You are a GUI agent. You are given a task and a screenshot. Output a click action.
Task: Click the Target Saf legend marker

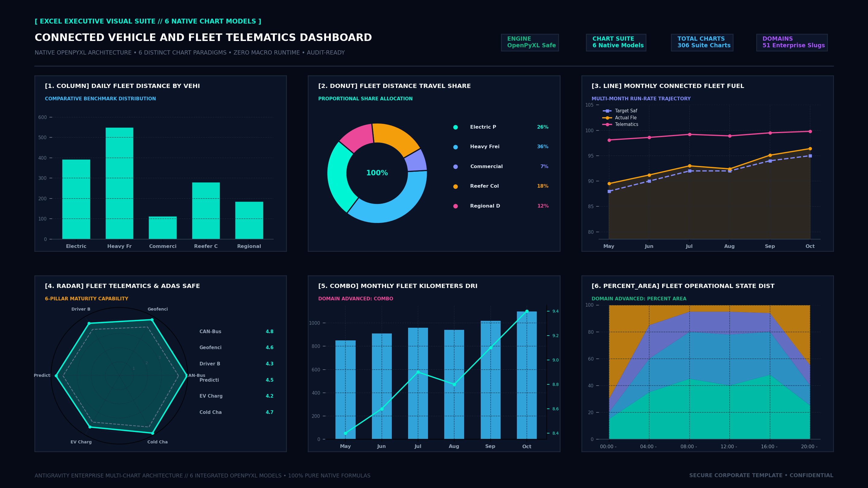(607, 111)
